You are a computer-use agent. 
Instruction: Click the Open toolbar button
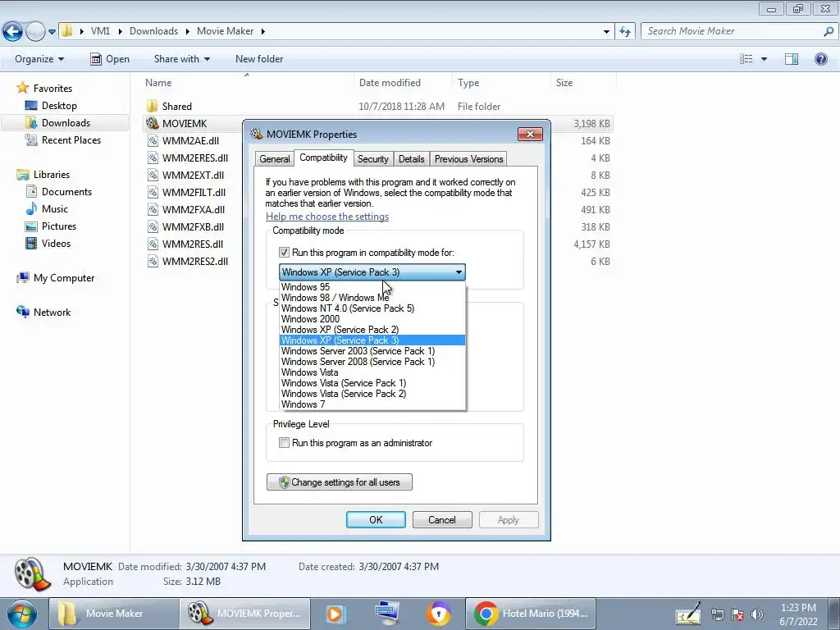pyautogui.click(x=110, y=59)
